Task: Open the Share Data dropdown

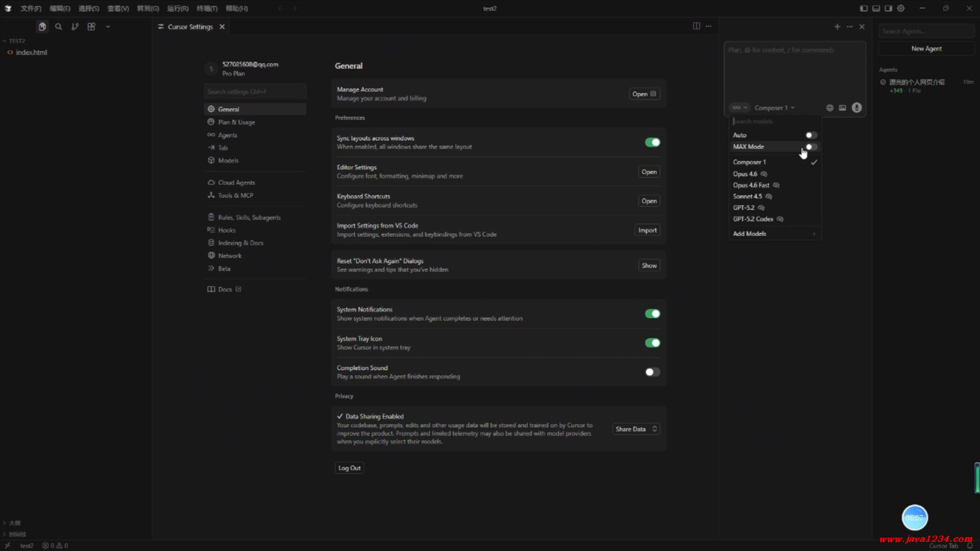Action: (636, 429)
